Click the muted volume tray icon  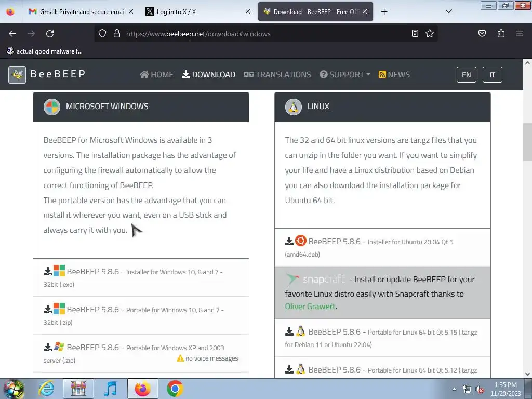pyautogui.click(x=479, y=390)
